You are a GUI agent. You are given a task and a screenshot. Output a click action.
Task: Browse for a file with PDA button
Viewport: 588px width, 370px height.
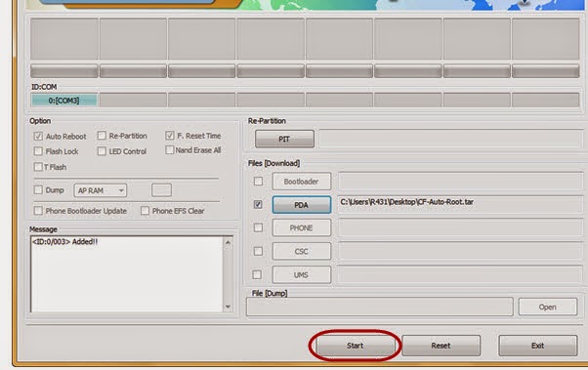point(302,205)
